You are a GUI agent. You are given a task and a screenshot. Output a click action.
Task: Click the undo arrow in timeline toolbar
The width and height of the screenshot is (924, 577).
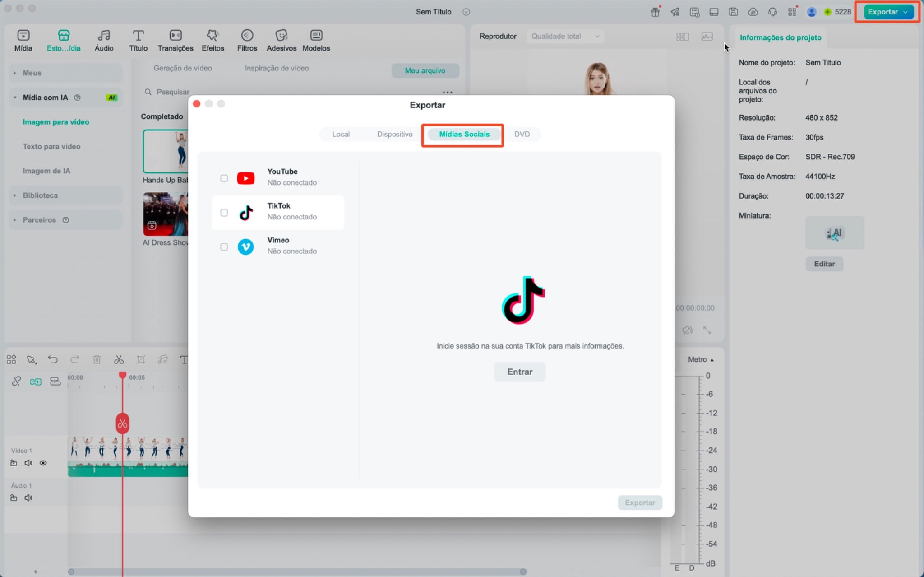(53, 359)
